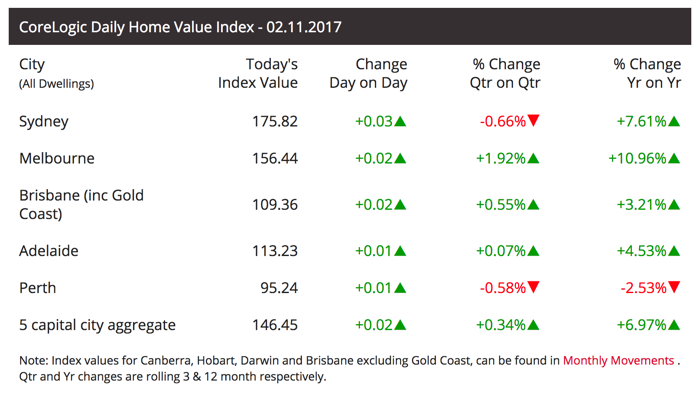Click Melbourne's +10.96% yearly value

coord(637,158)
